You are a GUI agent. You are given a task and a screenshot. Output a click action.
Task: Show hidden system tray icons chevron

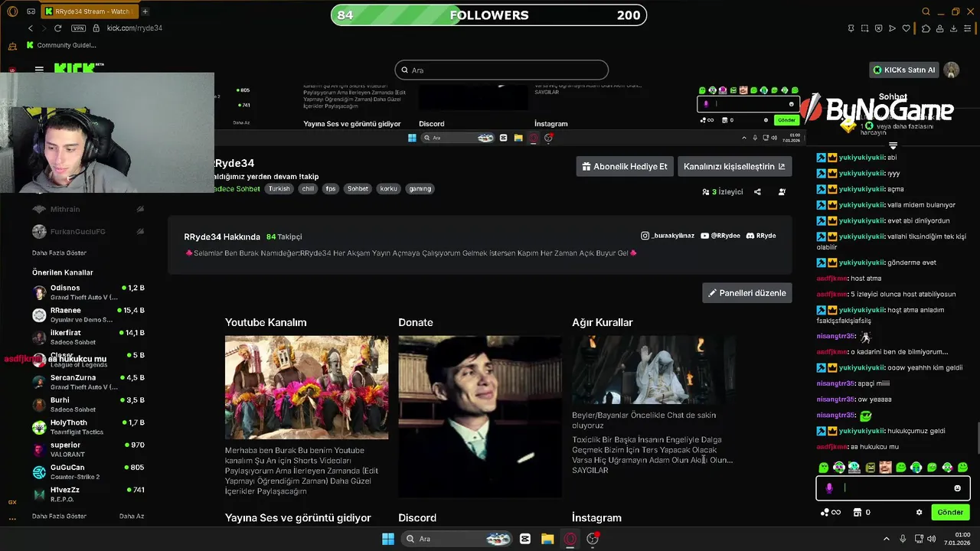[887, 539]
